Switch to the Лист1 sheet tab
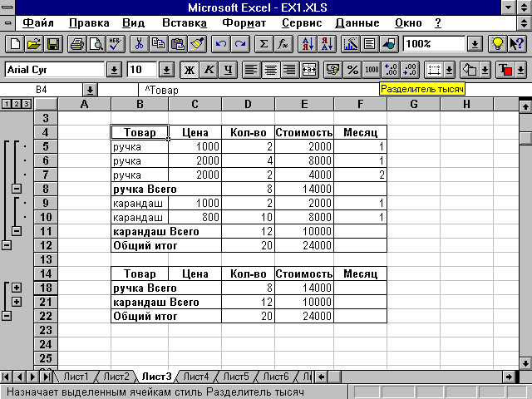This screenshot has height=399, width=532. (76, 377)
